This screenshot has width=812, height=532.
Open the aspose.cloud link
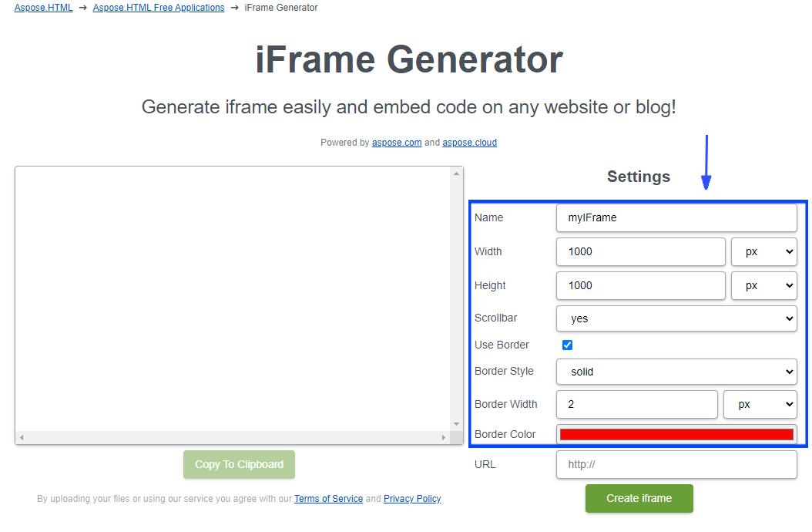[x=470, y=143]
